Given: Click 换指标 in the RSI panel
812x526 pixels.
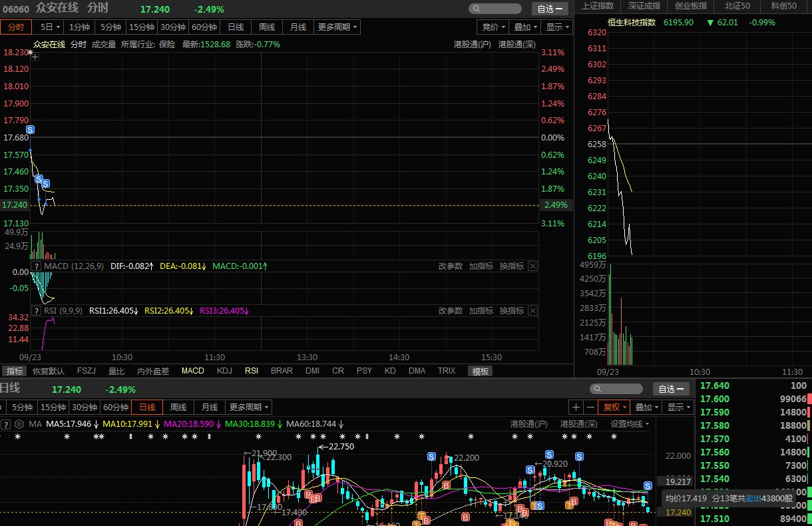Looking at the screenshot, I should (512, 311).
